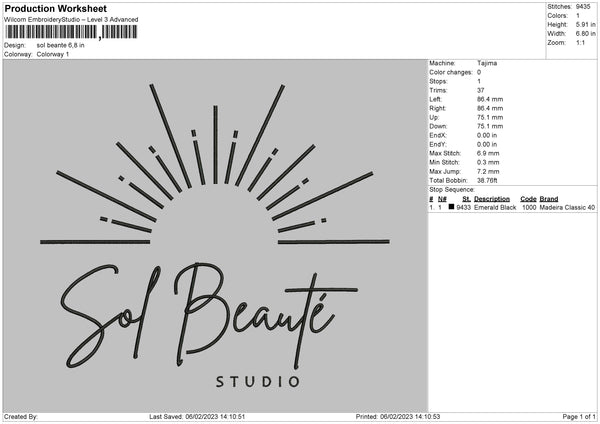The width and height of the screenshot is (600, 424).
Task: Select the Wilcom EmbroideryStudio – Level 3 Advanced text
Action: tap(71, 20)
